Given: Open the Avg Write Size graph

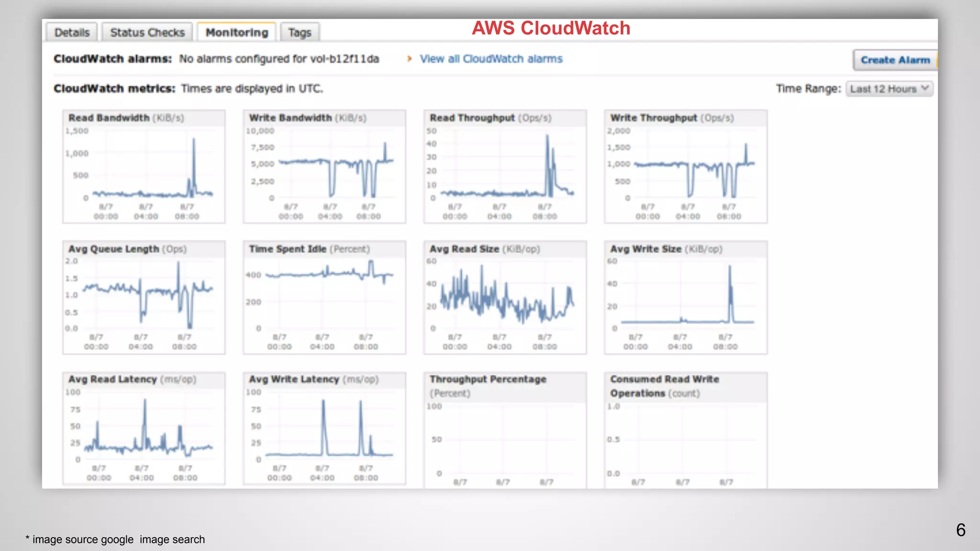Looking at the screenshot, I should [686, 298].
